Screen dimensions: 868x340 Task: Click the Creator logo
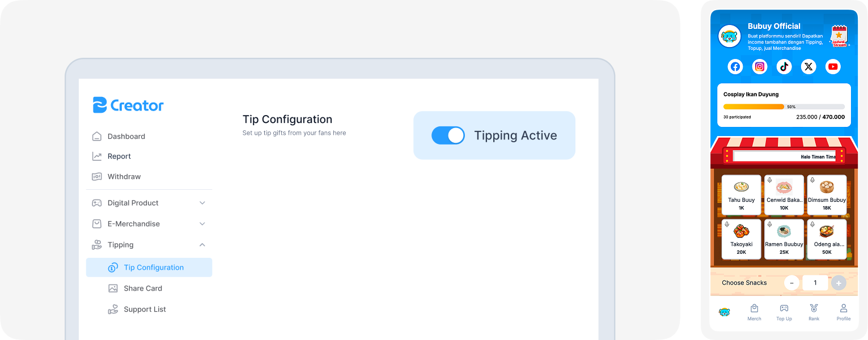pyautogui.click(x=129, y=105)
